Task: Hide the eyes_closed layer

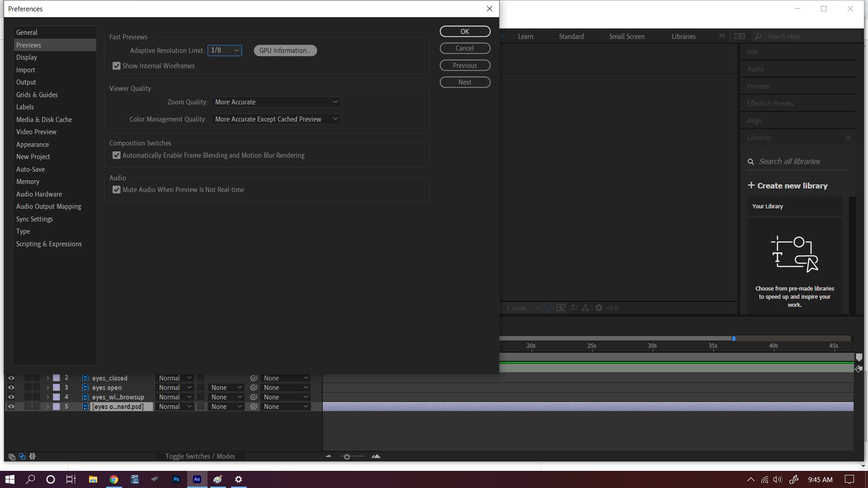Action: pos(11,378)
